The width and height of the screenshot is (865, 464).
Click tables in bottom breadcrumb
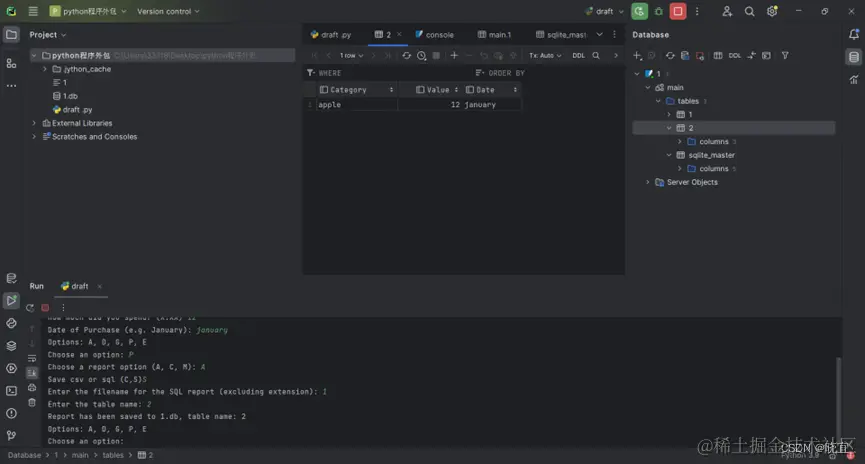coord(113,455)
